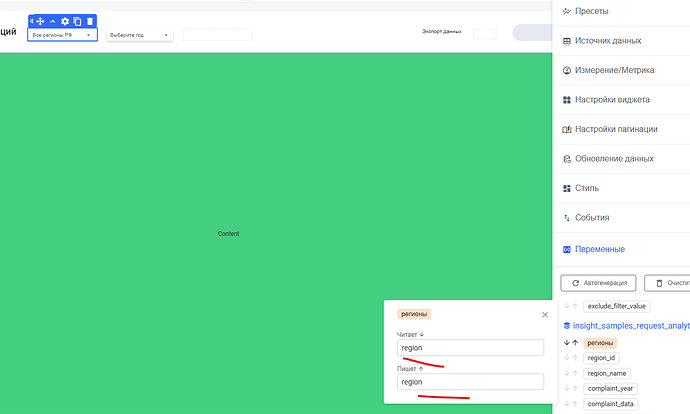The image size is (690, 414).
Task: Open the 'Выберите год' dropdown
Action: pos(139,35)
